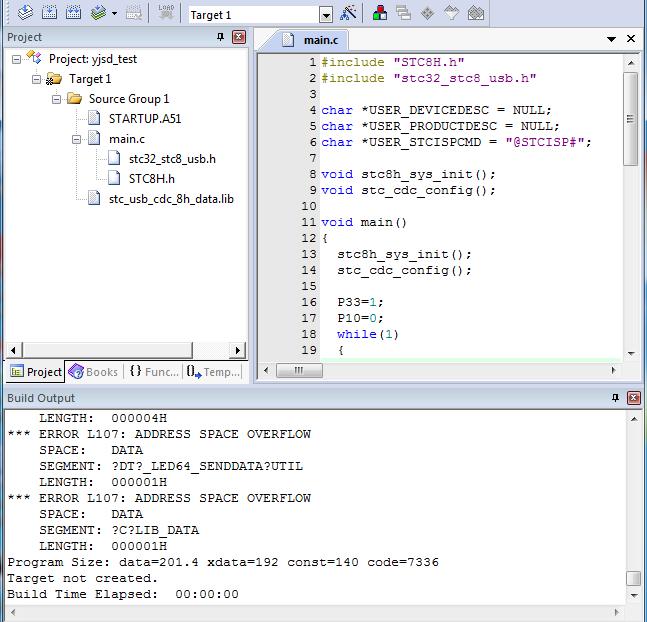The height and width of the screenshot is (622, 647).
Task: Close the Project panel
Action: [239, 37]
